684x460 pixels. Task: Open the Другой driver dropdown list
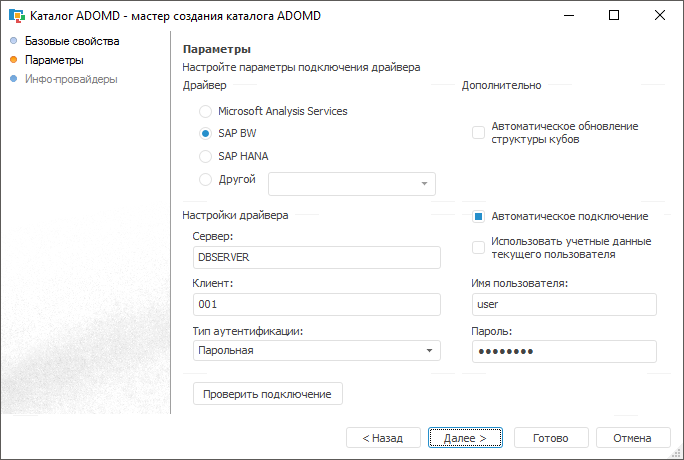click(424, 184)
